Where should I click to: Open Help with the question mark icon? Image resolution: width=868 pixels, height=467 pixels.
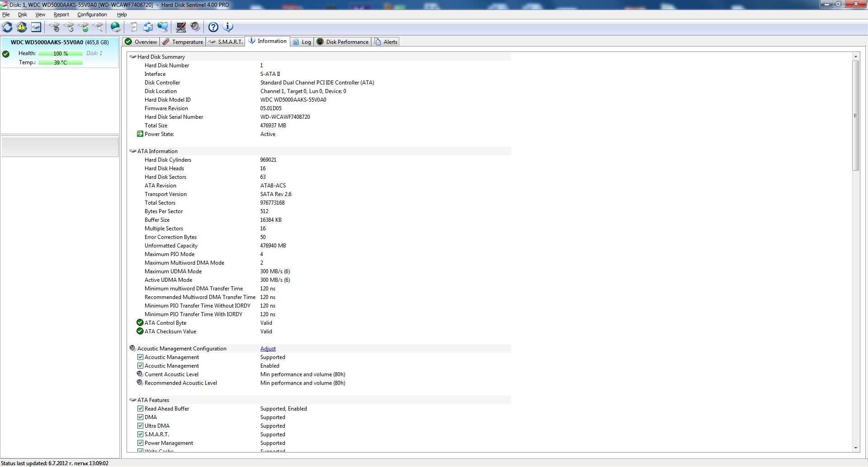tap(213, 27)
